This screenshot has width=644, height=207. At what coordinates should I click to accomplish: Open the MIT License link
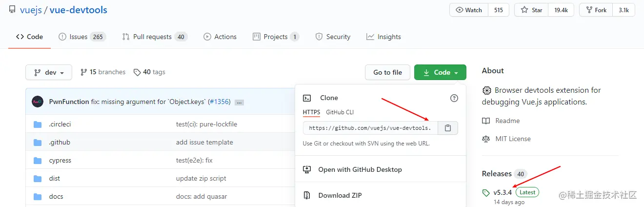513,139
